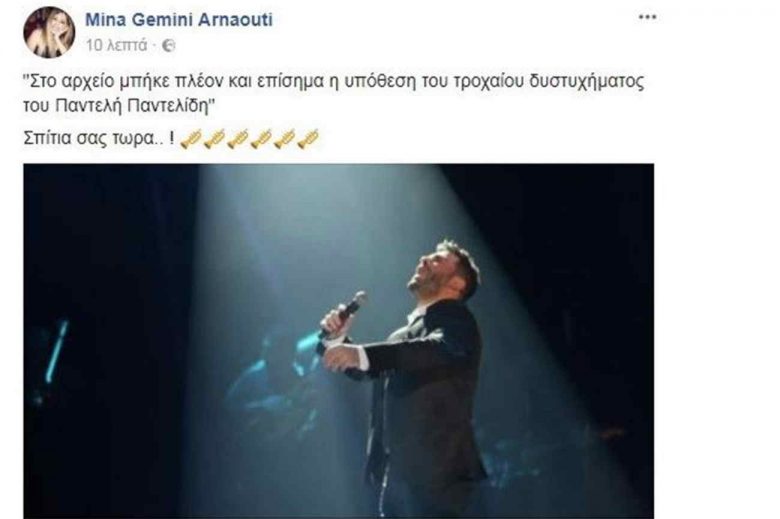Open the concert photo of the singer
780x519 pixels.
click(x=338, y=341)
